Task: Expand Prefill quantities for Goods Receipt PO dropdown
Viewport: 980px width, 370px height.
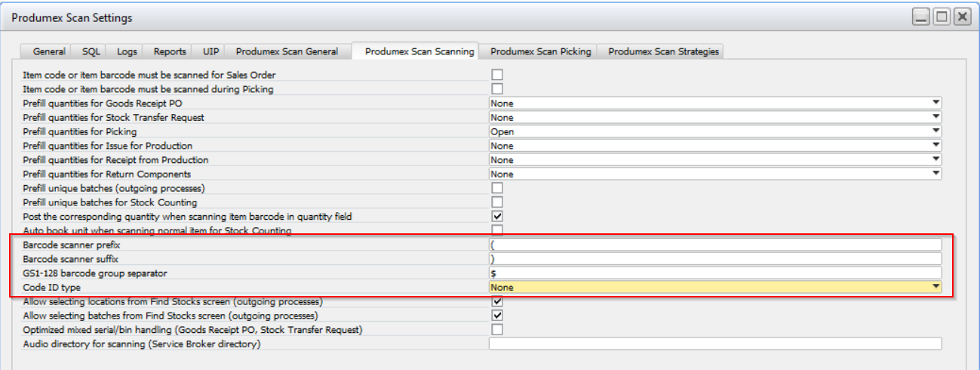Action: (935, 103)
